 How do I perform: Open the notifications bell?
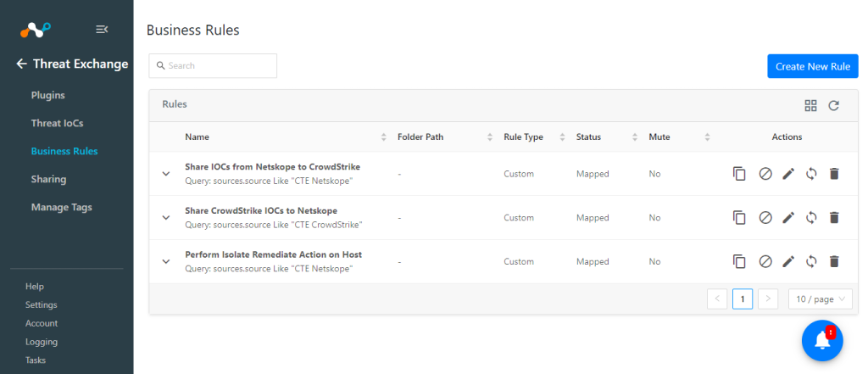pyautogui.click(x=822, y=341)
